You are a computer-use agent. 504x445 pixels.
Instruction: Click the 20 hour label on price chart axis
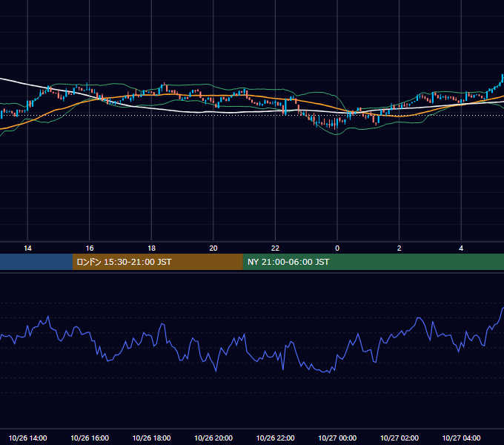[x=213, y=248]
